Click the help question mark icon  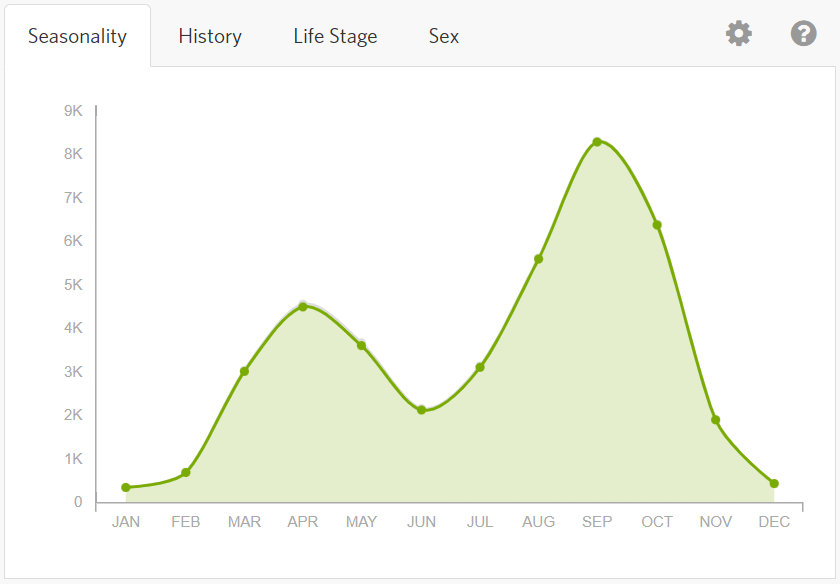[803, 34]
